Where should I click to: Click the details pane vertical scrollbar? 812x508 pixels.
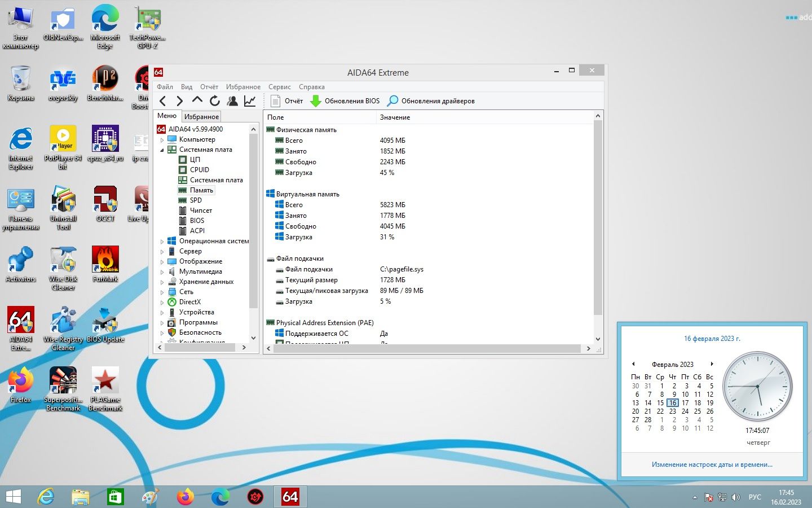pyautogui.click(x=598, y=217)
